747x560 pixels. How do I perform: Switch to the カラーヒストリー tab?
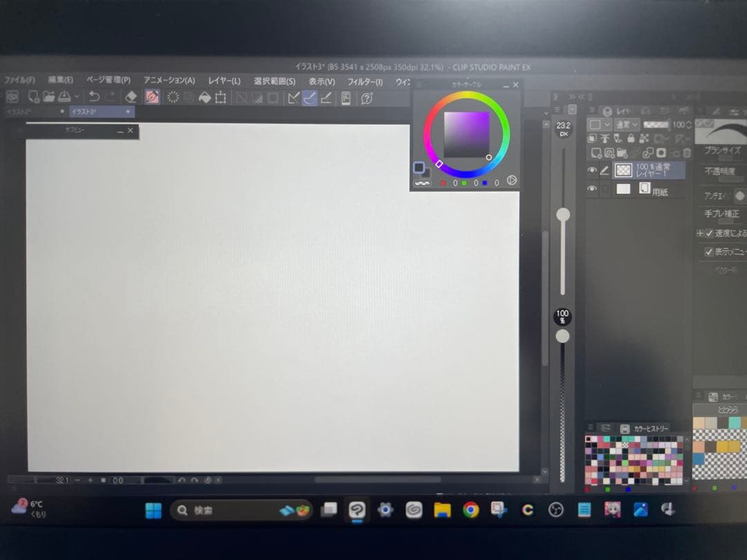pos(645,427)
